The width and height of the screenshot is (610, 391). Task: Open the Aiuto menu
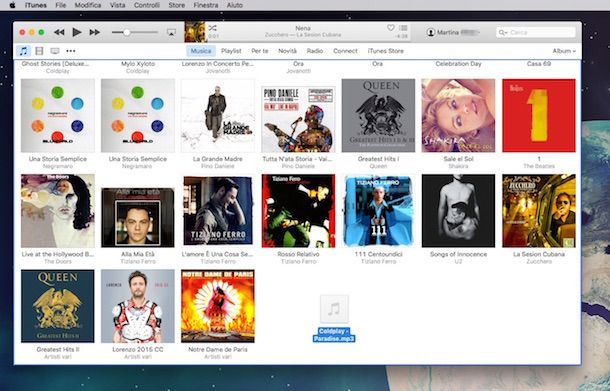click(235, 5)
